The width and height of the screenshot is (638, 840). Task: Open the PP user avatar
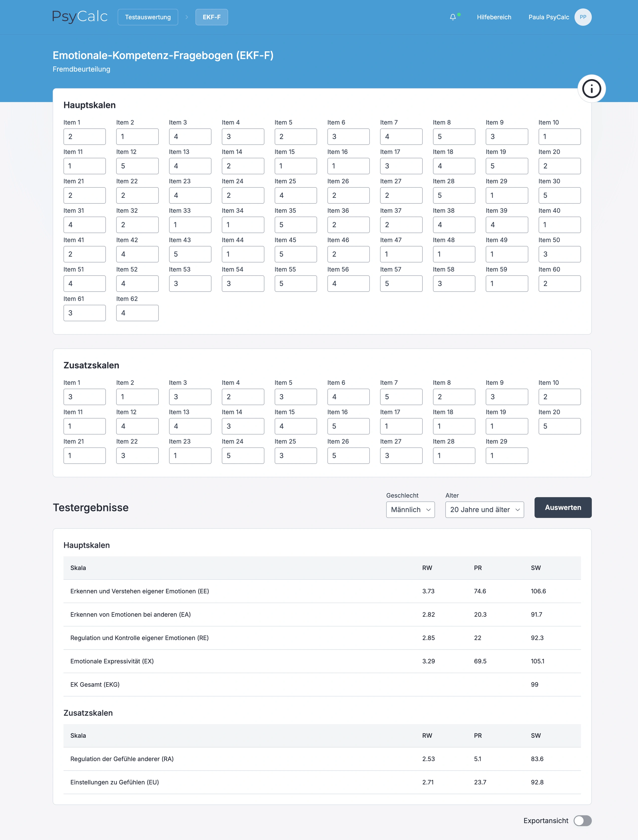(583, 17)
